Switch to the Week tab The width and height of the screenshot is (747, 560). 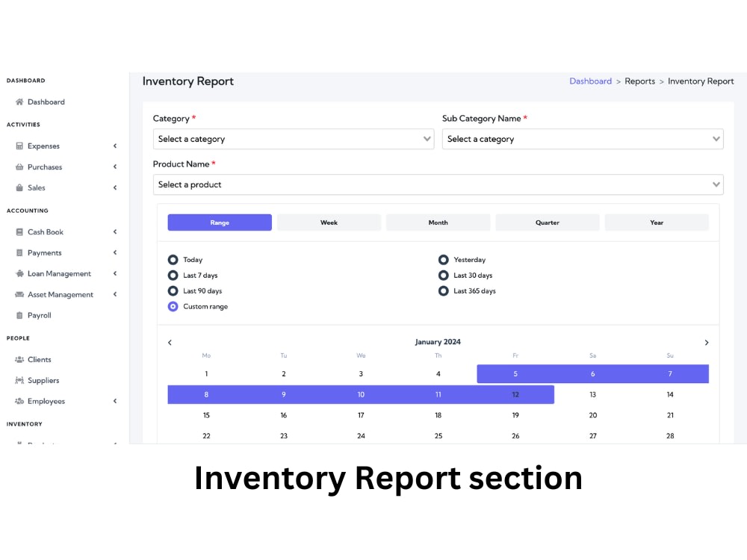329,223
